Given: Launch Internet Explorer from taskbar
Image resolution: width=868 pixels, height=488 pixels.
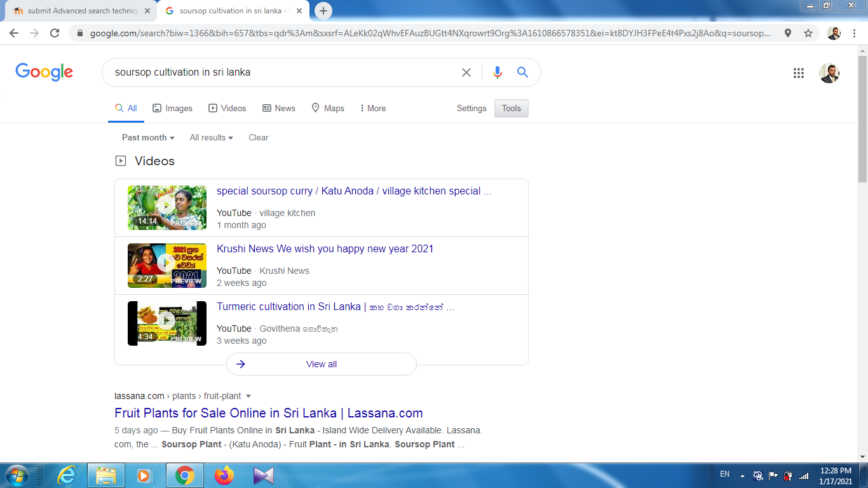Looking at the screenshot, I should point(65,475).
